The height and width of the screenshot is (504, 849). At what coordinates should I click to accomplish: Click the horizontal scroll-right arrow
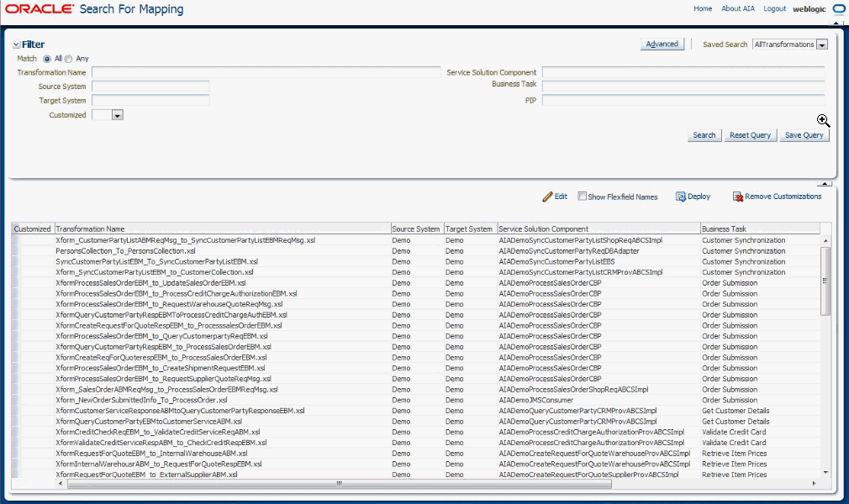coord(814,484)
